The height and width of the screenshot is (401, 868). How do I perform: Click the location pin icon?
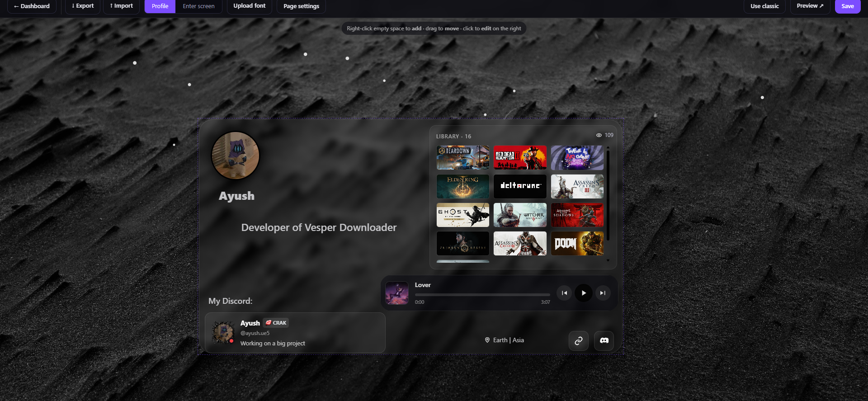point(487,340)
